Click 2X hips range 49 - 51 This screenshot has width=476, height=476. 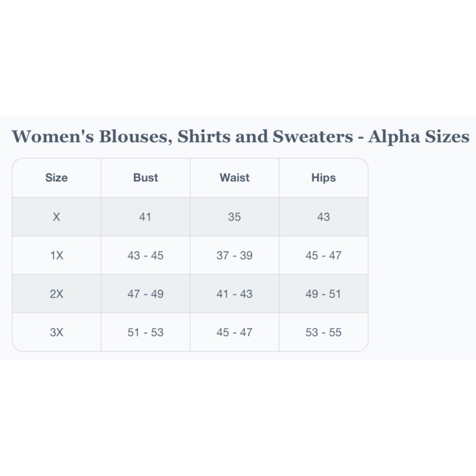[x=323, y=294]
